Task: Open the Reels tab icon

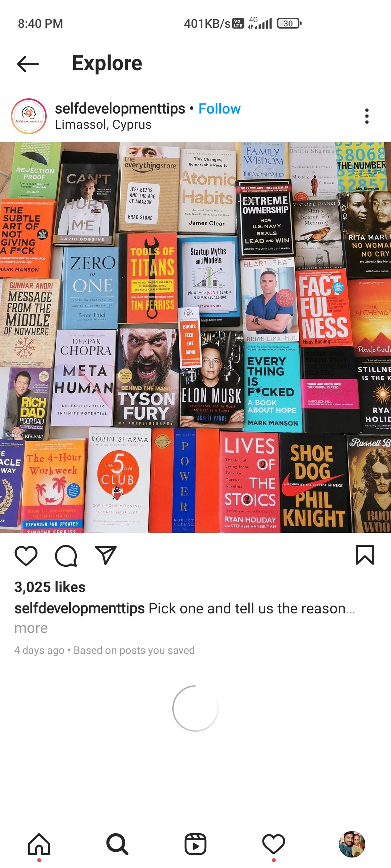Action: tap(195, 844)
